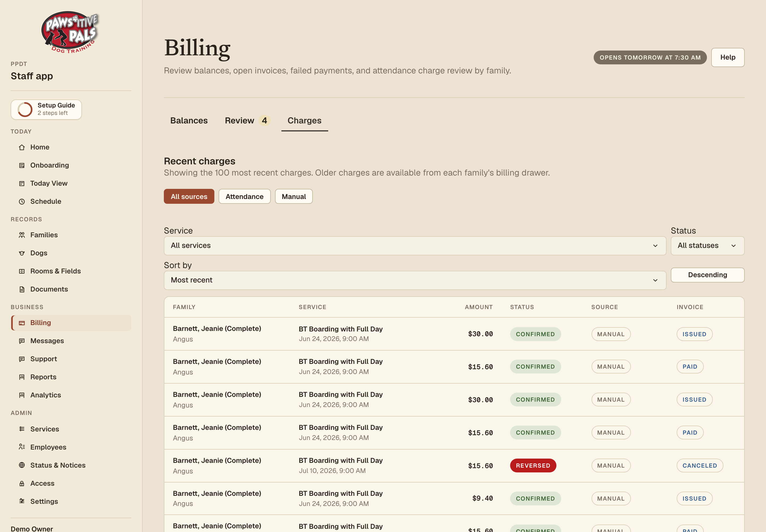This screenshot has width=766, height=532.
Task: Click the CANCELED invoice badge
Action: coord(700,466)
